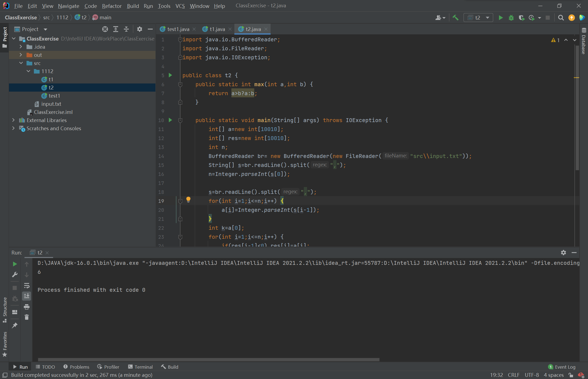This screenshot has height=379, width=588.
Task: Expand the out folder in Project tree
Action: click(x=21, y=55)
